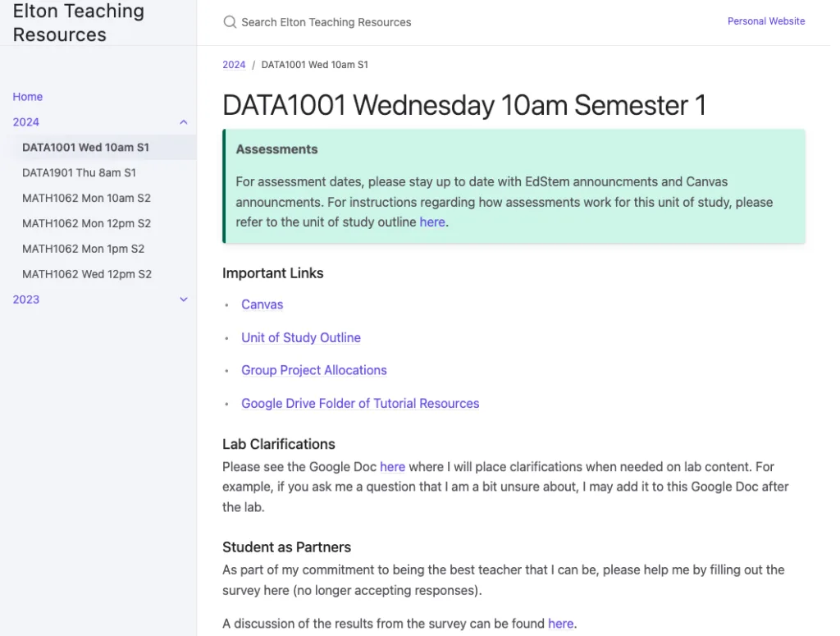The height and width of the screenshot is (636, 840).
Task: Click the 2024 breadcrumb link
Action: [234, 65]
